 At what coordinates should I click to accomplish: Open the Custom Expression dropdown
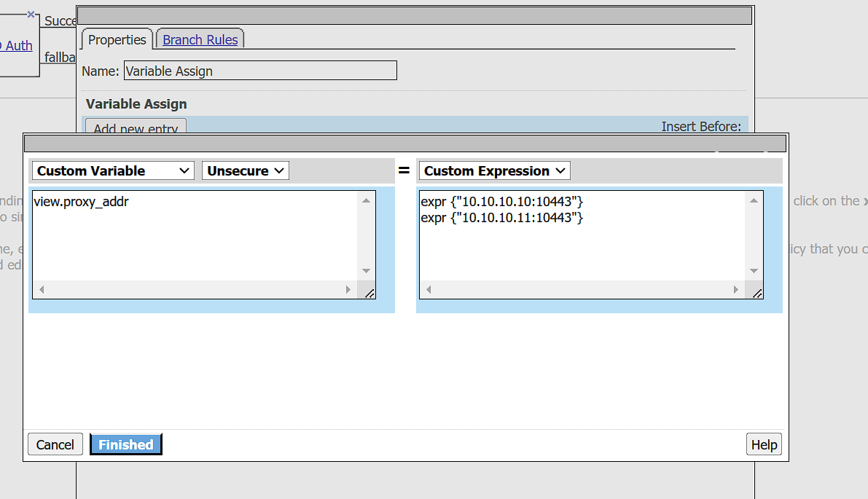pyautogui.click(x=493, y=170)
